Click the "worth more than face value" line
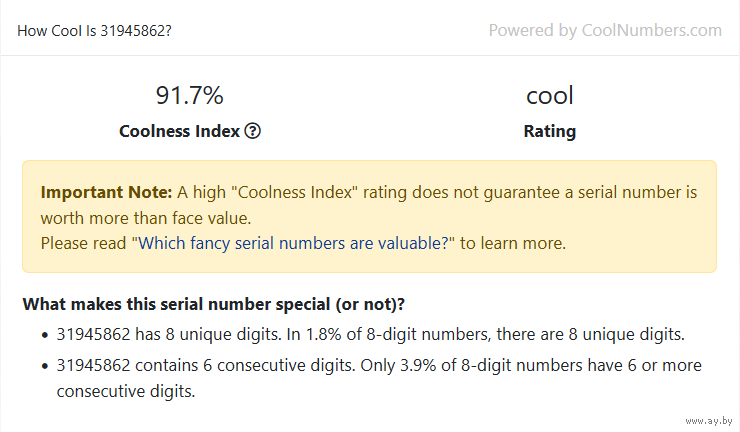Viewport: 740px width, 432px height. pyautogui.click(x=146, y=218)
